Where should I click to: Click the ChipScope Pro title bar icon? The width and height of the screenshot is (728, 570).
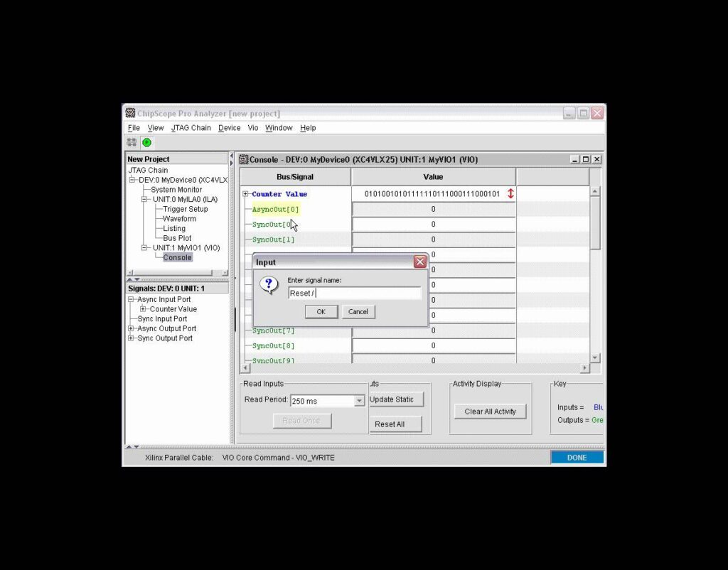point(129,113)
